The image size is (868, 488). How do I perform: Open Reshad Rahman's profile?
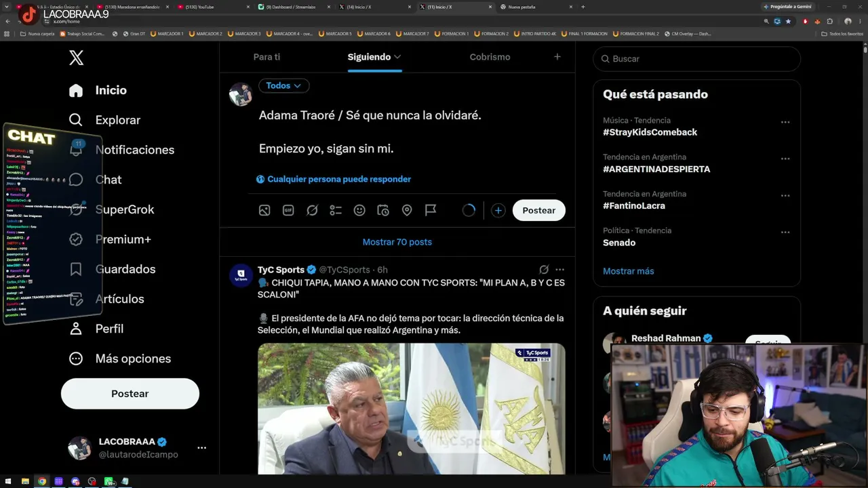pos(666,338)
